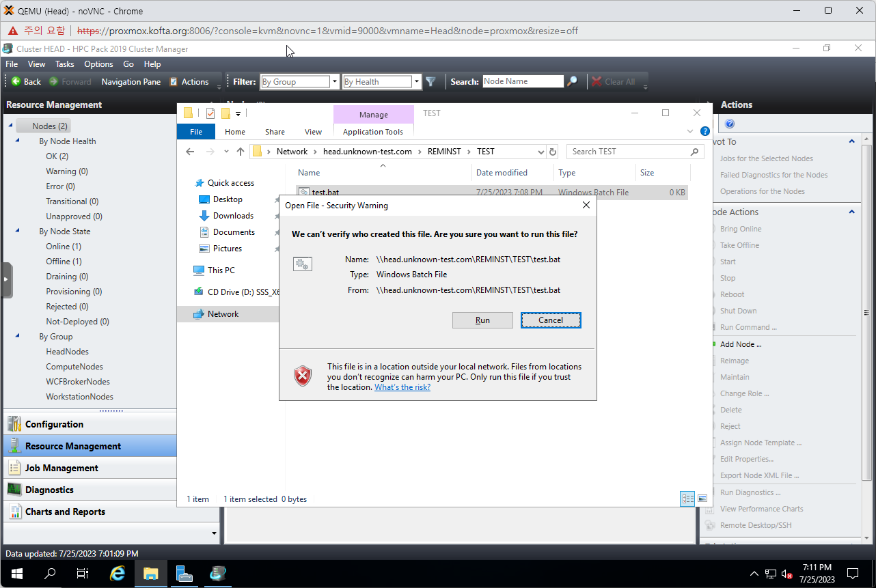
Task: Collapse the By Node Health tree branch
Action: click(x=18, y=141)
